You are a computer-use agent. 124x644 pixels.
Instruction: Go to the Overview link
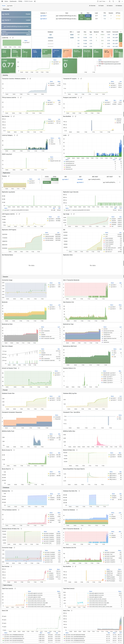coord(92,6)
